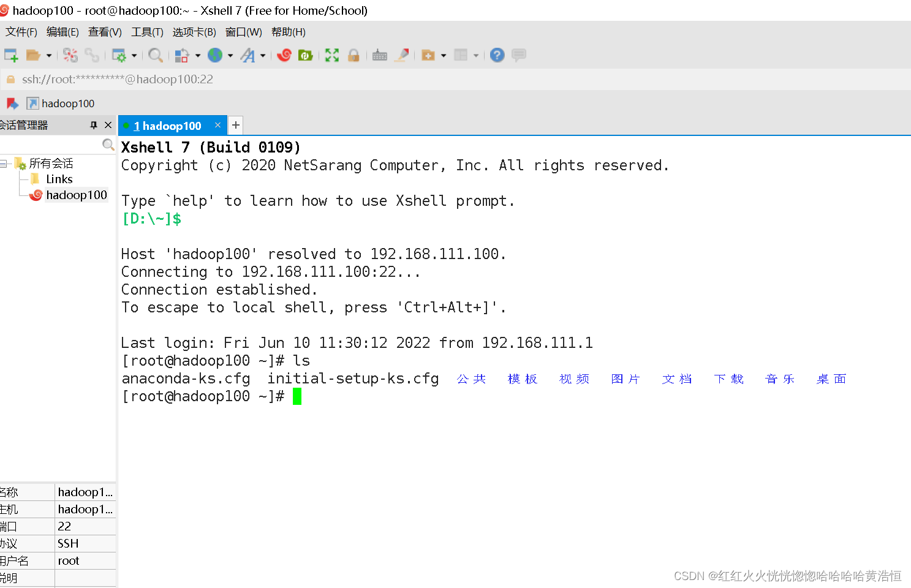Screen dimensions: 911x588
Task: Click the 下载 directory name in terminal
Action: 728,379
